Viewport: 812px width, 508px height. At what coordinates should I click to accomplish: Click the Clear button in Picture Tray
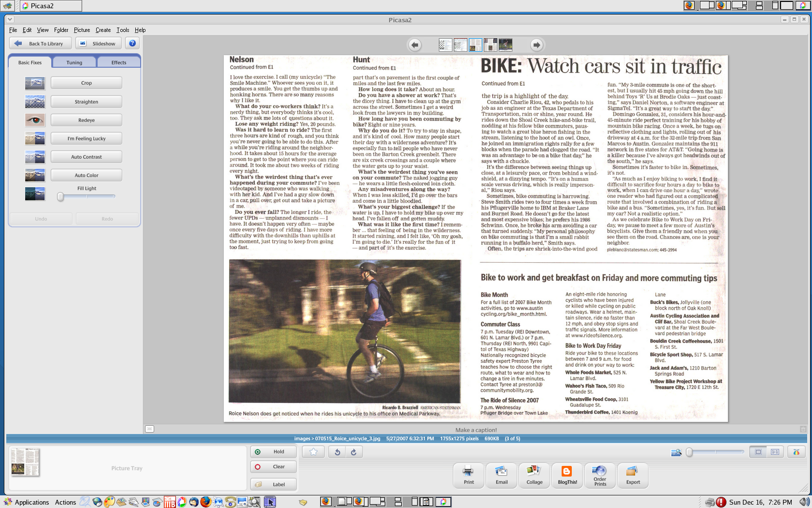[274, 466]
